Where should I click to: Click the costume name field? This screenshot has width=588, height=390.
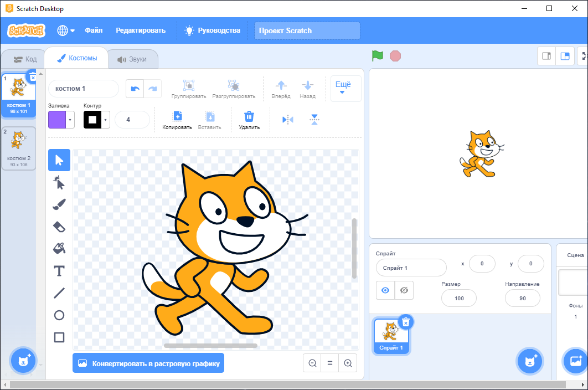coord(84,89)
